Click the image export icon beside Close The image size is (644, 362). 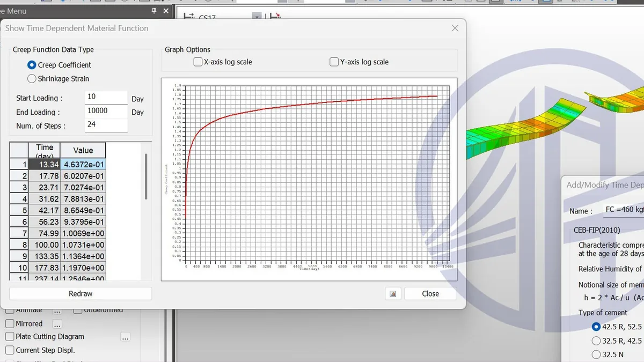[x=393, y=294]
